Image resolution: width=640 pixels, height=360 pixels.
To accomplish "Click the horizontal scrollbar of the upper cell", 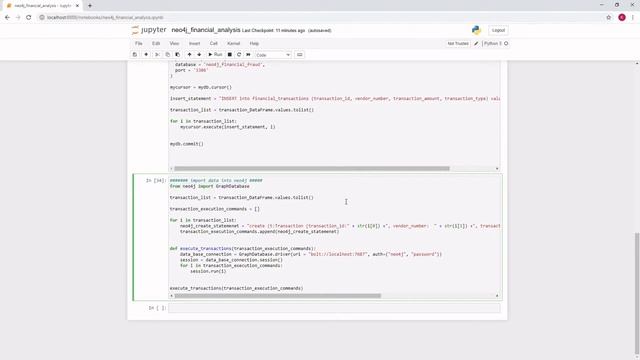I will (312, 169).
